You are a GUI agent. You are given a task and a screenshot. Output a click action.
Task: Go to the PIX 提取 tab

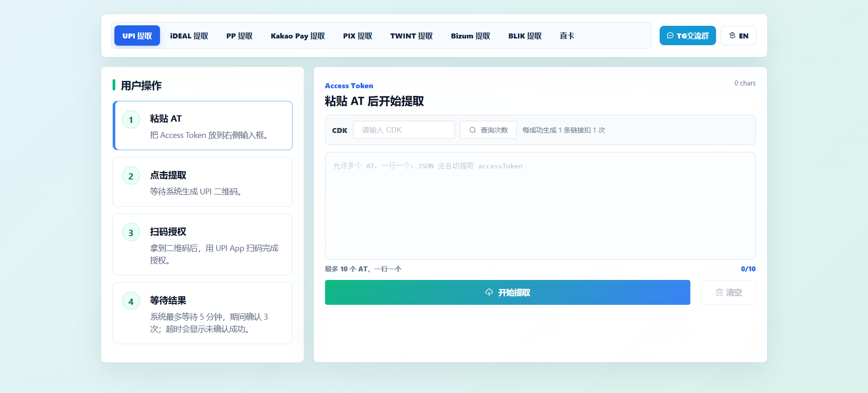358,36
